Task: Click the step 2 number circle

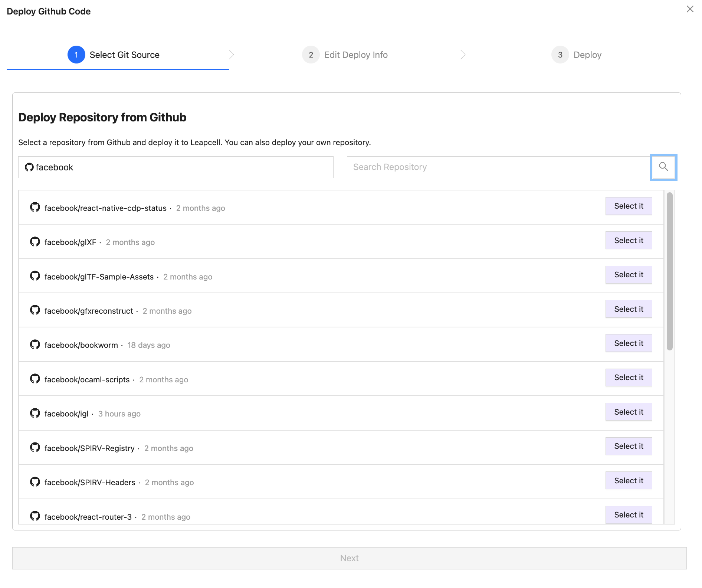Action: click(x=311, y=55)
